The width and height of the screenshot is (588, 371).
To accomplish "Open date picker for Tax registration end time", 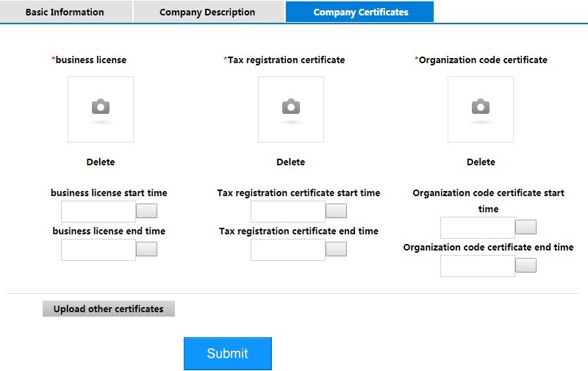I will pos(337,249).
